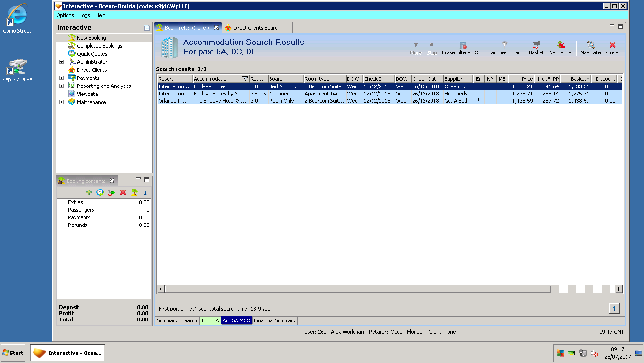Viewport: 644px width, 363px height.
Task: Open the Facilities Filter funnel tool
Action: pos(504,48)
